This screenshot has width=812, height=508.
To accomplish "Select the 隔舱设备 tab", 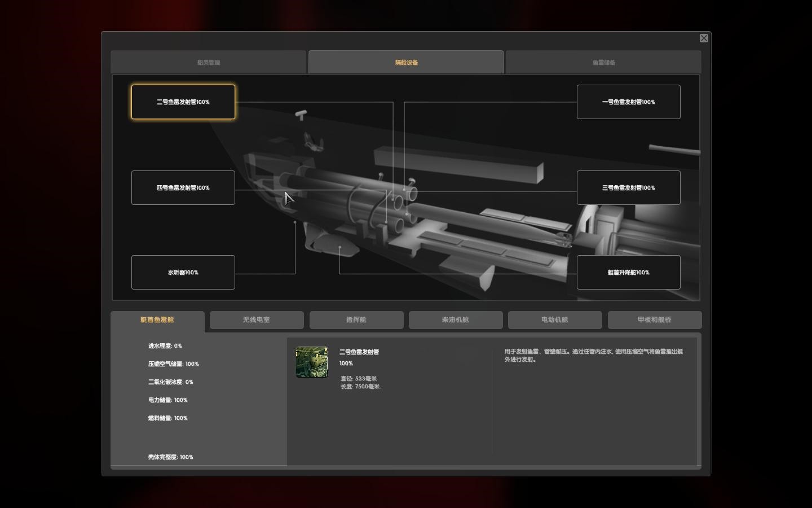I will pyautogui.click(x=406, y=62).
